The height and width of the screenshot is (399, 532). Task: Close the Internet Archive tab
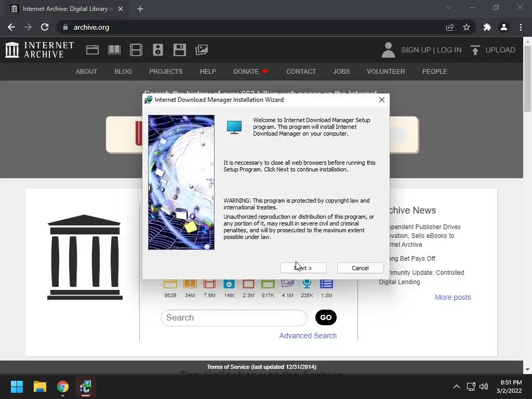click(121, 9)
